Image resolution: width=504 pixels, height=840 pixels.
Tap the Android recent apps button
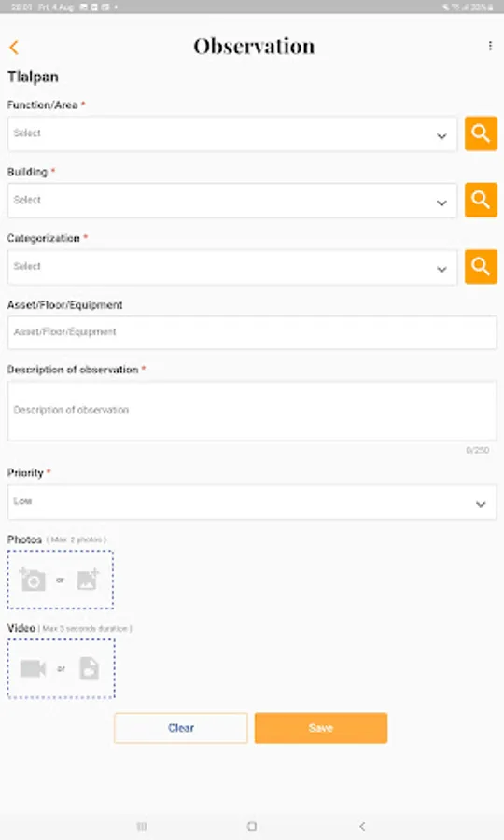point(142,826)
